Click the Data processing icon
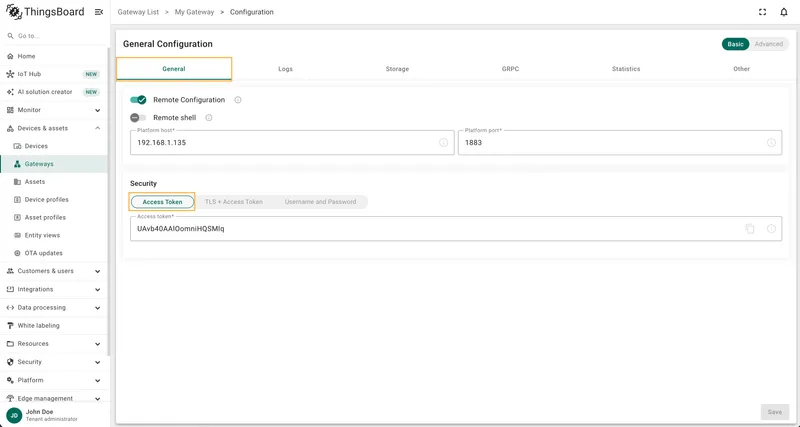Viewport: 800px width, 427px height. pos(10,308)
